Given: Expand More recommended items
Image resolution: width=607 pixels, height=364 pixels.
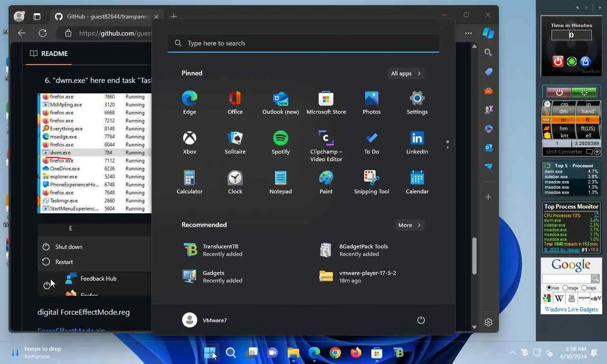Looking at the screenshot, I should 409,225.
